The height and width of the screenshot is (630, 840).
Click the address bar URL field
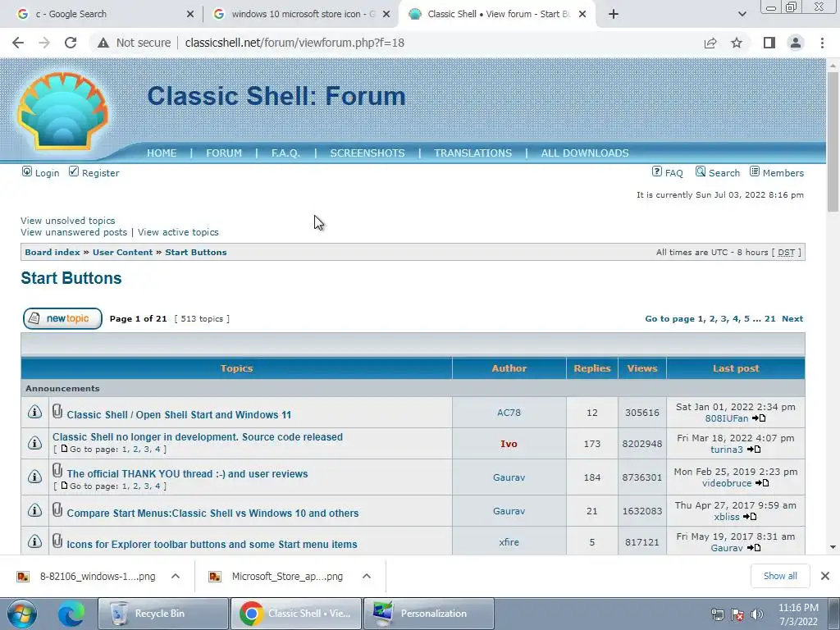point(294,43)
